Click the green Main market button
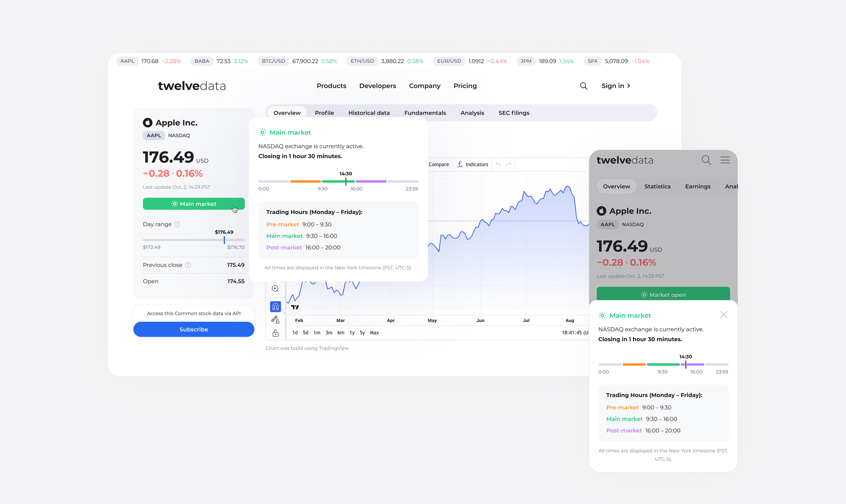Screen dimensions: 846x504 point(194,204)
